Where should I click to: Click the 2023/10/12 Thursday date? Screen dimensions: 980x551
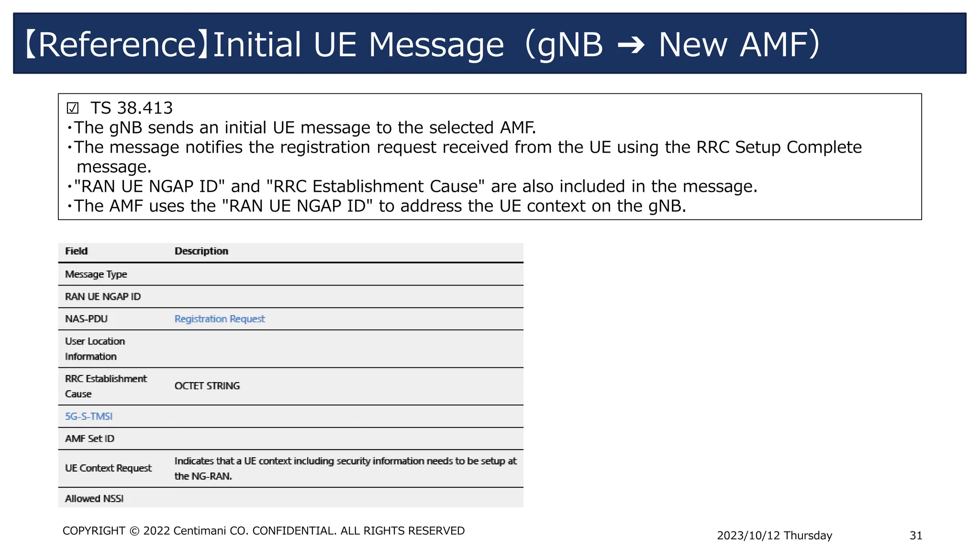pos(774,536)
